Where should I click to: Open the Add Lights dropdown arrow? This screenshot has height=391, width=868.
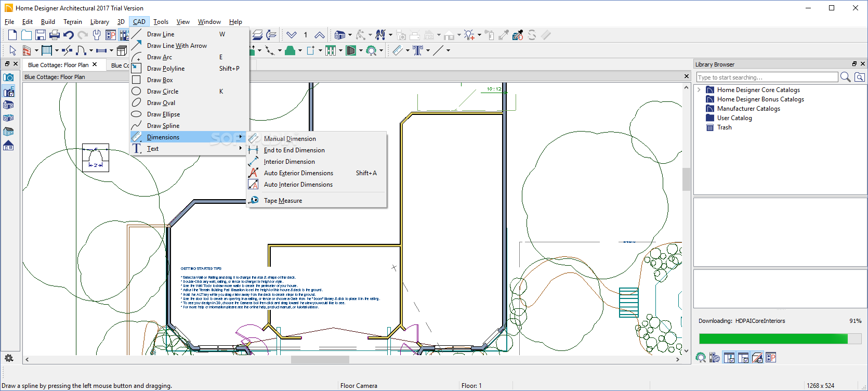[x=479, y=35]
